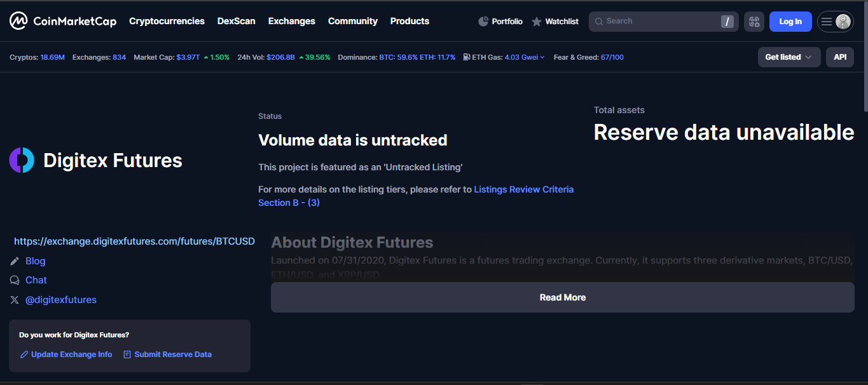Viewport: 868px width, 385px height.
Task: Click the Cryptos count 18.69M
Action: click(x=52, y=57)
